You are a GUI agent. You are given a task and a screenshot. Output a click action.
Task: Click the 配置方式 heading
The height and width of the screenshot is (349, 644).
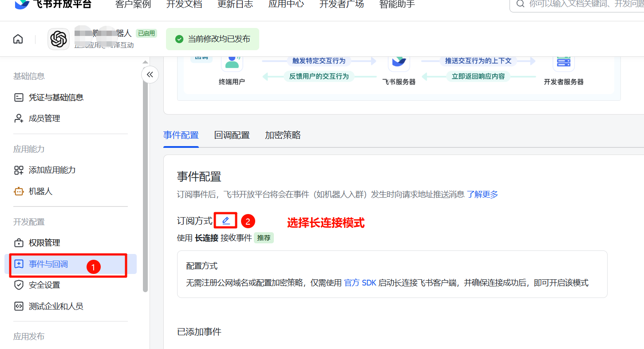point(202,266)
